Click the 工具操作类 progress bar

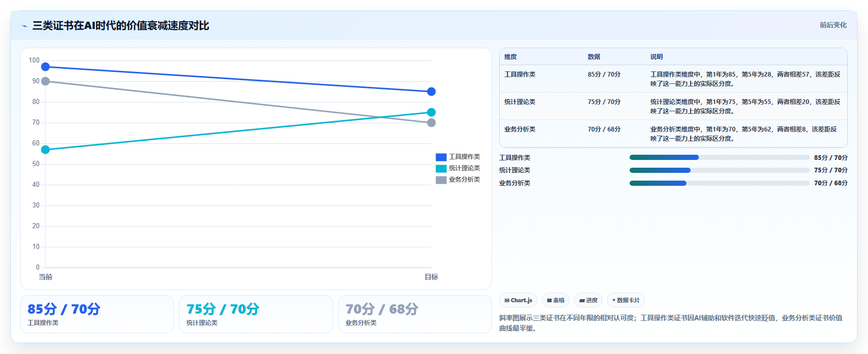720,157
